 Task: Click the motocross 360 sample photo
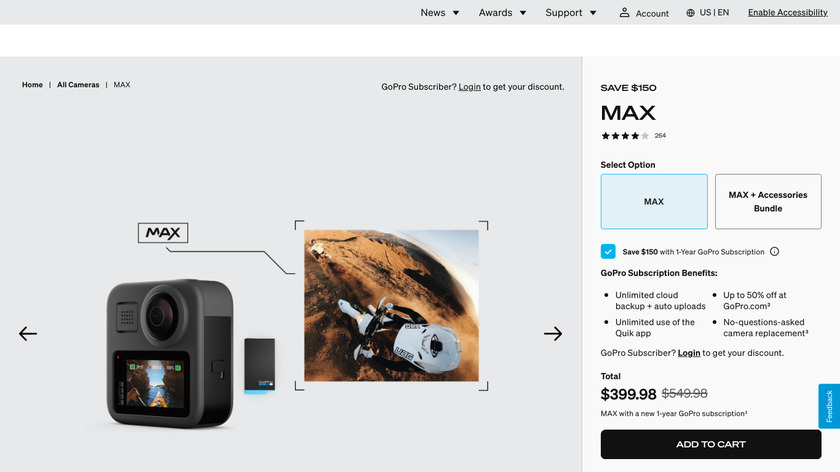(x=392, y=305)
